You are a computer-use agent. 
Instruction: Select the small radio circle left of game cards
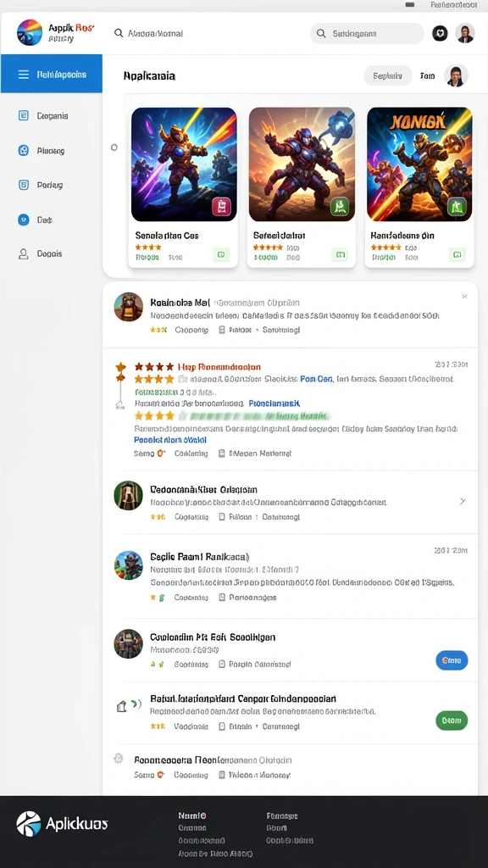pos(114,147)
